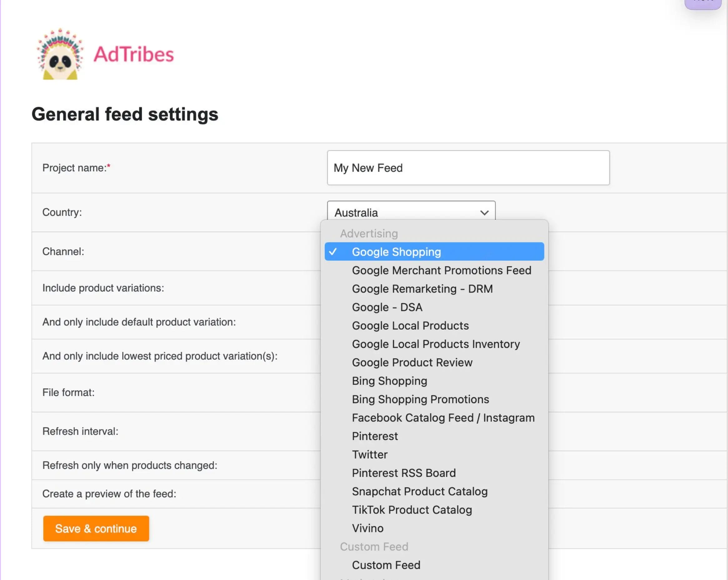Choose Pinterest as the channel
Screen dimensions: 728x580
375,436
